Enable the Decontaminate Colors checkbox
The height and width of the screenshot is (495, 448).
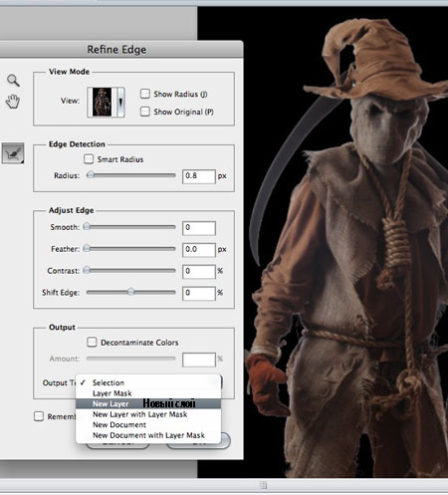[x=92, y=342]
